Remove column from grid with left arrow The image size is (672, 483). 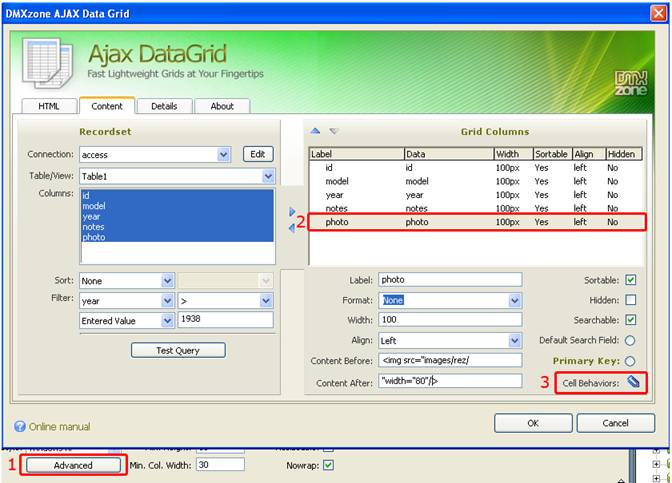[292, 228]
